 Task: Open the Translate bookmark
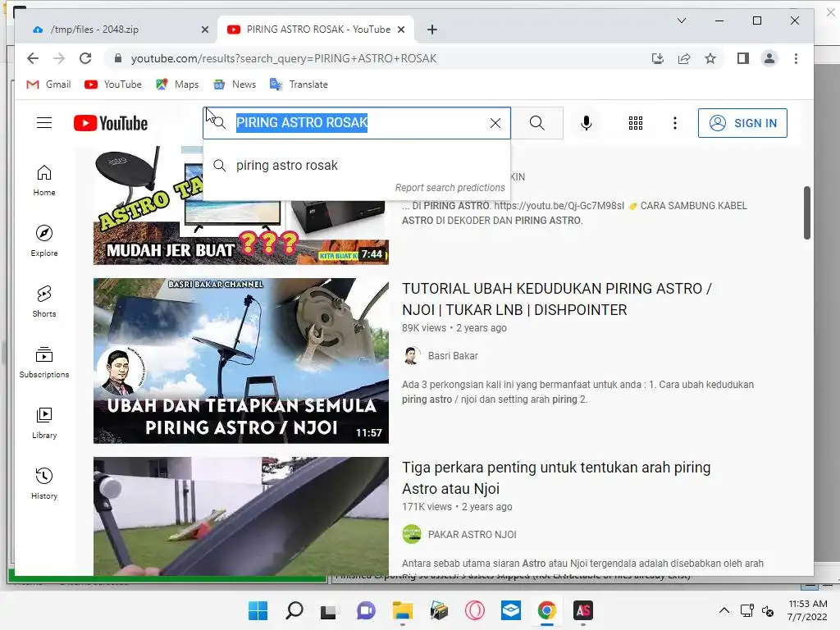[299, 84]
